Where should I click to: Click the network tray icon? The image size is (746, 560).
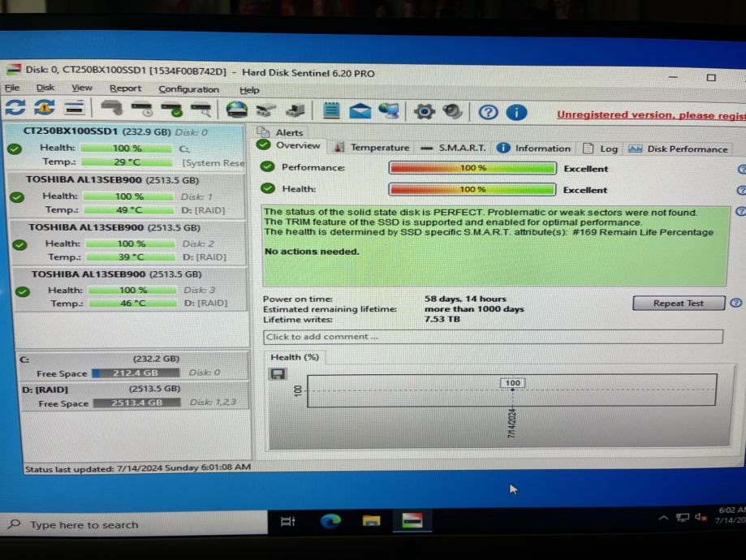coord(682,518)
